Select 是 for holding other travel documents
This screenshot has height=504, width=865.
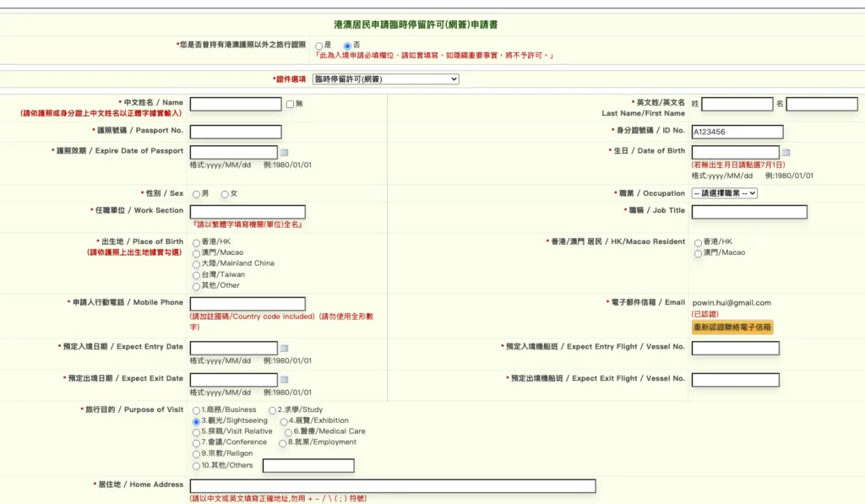click(x=318, y=45)
